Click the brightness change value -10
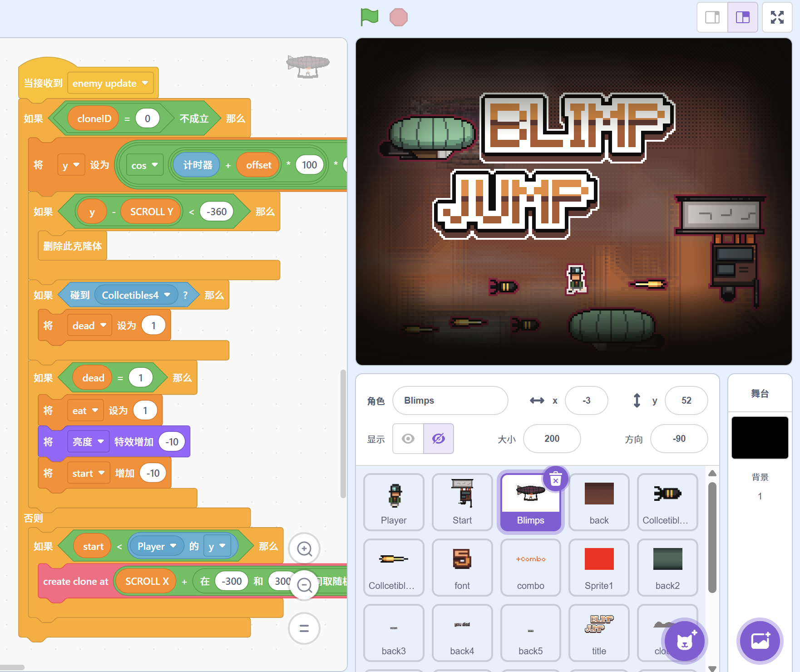The height and width of the screenshot is (672, 800). point(172,442)
